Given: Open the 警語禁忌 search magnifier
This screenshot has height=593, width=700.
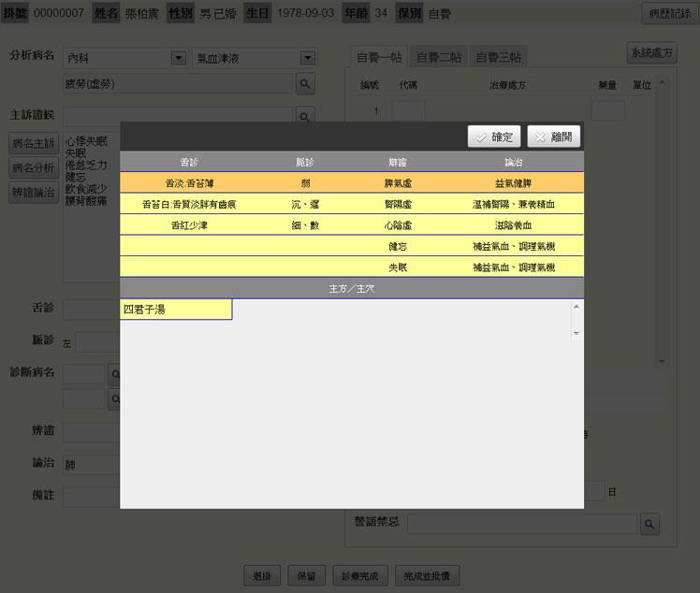Looking at the screenshot, I should tap(649, 523).
